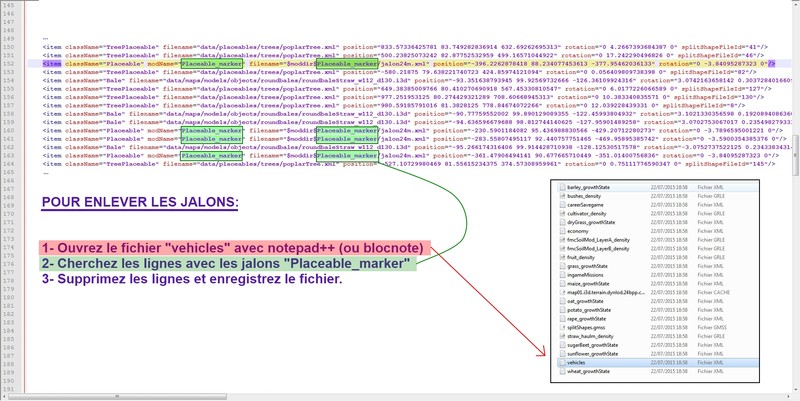Image resolution: width=800 pixels, height=401 pixels.
Task: Click the vehicles file icon
Action: point(561,362)
